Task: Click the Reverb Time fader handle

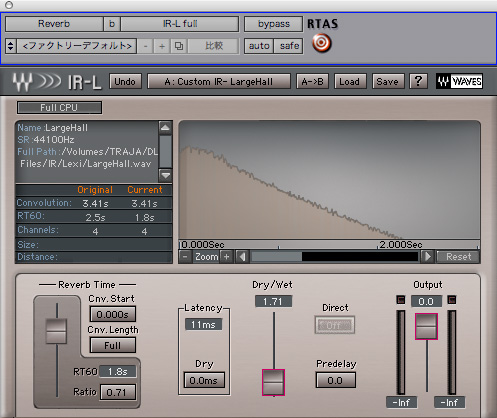Action: [x=56, y=331]
